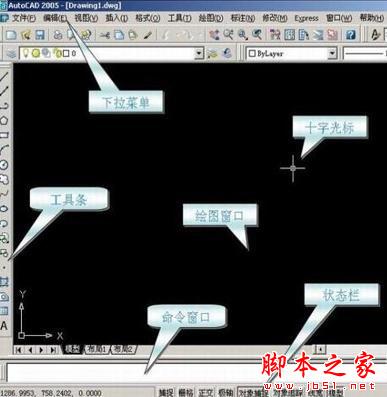The height and width of the screenshot is (397, 387).
Task: Click the Zoom Window icon
Action: pyautogui.click(x=242, y=35)
